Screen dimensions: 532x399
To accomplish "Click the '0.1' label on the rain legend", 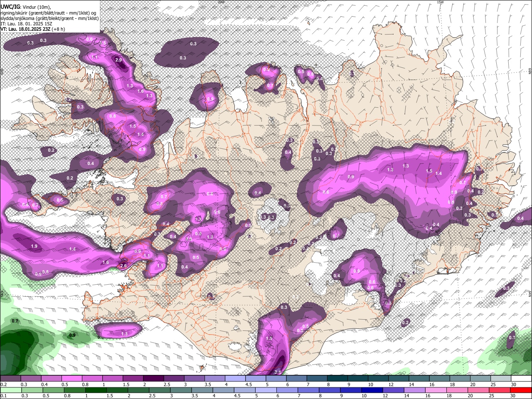I will click(3, 396).
